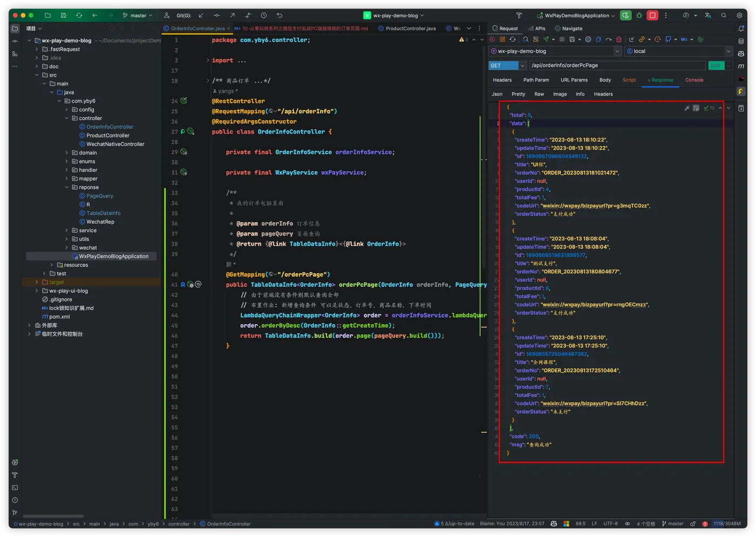Image resolution: width=756 pixels, height=537 pixels.
Task: Click the Git rollback undo icon
Action: pos(279,16)
